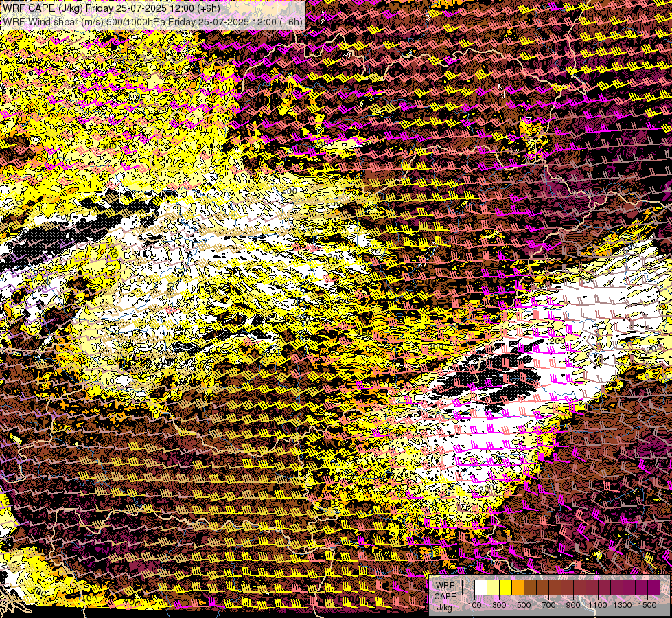Click the '1300' value on the legend scale
672x618 pixels.
[623, 605]
